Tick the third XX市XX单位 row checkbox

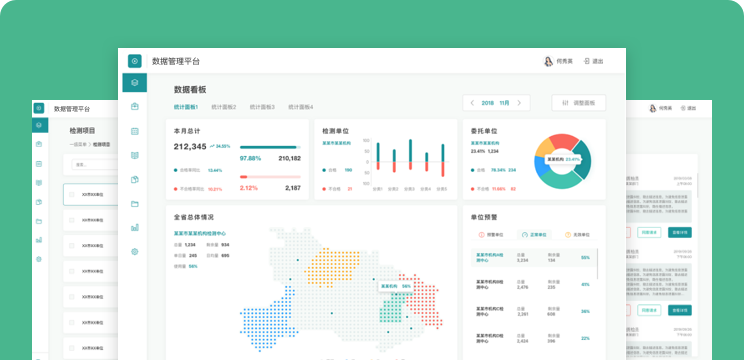(72, 246)
